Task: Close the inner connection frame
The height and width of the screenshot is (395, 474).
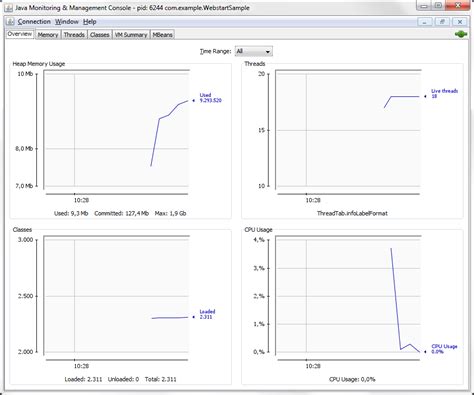Action: [x=460, y=22]
